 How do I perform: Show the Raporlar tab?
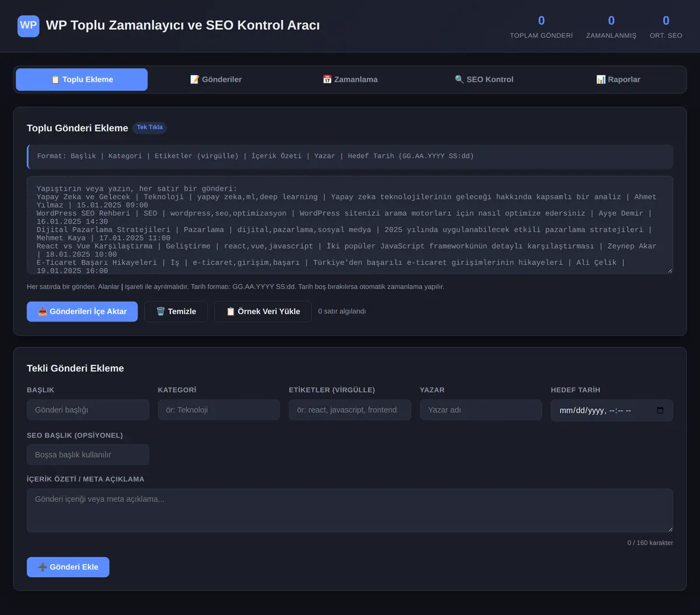(618, 79)
